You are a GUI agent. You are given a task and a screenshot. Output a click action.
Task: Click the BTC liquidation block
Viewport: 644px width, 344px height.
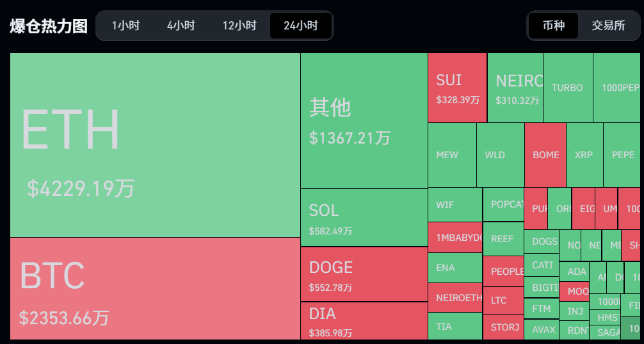click(156, 288)
